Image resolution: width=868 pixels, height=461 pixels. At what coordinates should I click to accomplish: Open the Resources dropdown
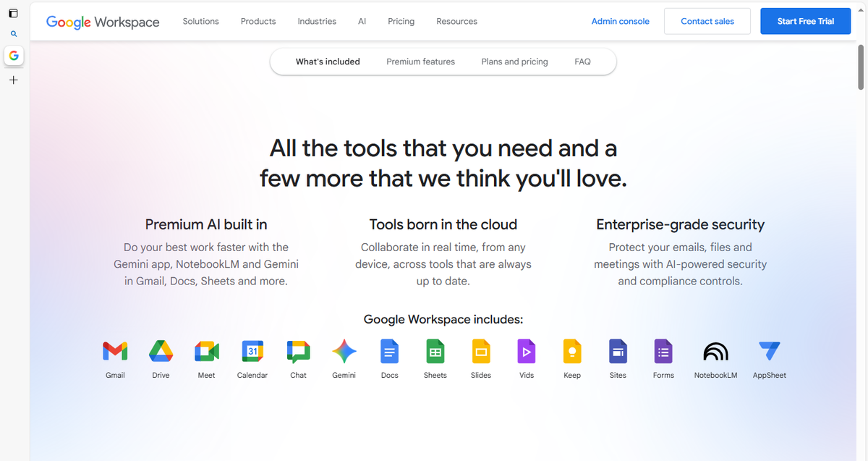456,21
